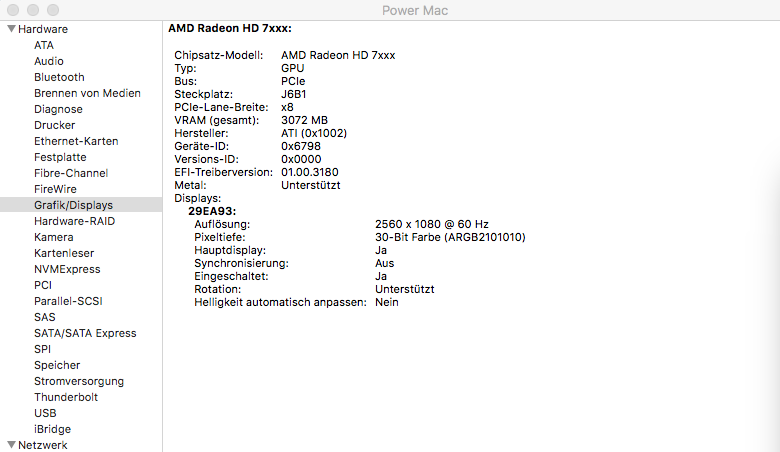Open the Kartenleser category
This screenshot has width=780, height=452.
(64, 253)
